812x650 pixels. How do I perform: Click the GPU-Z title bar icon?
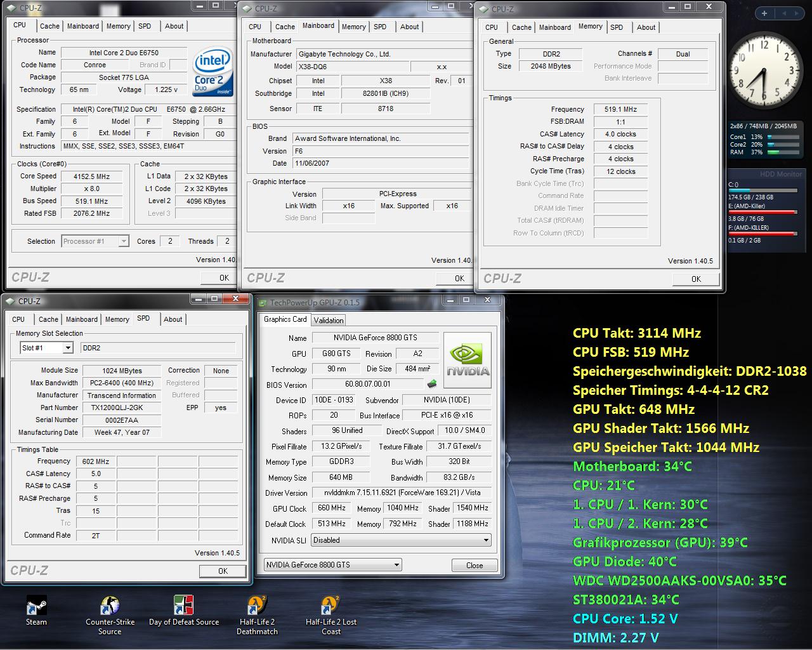click(263, 303)
